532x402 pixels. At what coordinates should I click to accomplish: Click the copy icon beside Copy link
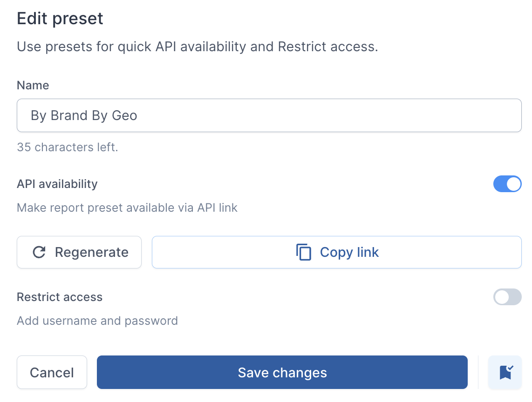(x=303, y=252)
